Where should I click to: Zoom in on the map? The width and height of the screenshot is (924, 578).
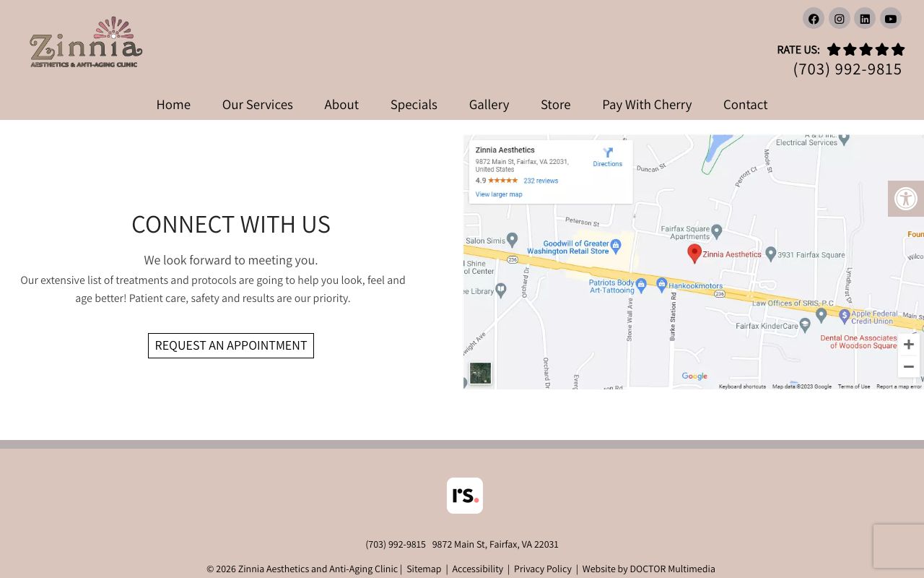coord(908,344)
